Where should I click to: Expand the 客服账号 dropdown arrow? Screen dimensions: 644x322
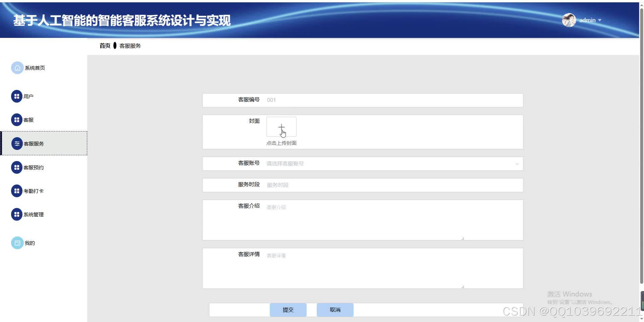click(517, 164)
